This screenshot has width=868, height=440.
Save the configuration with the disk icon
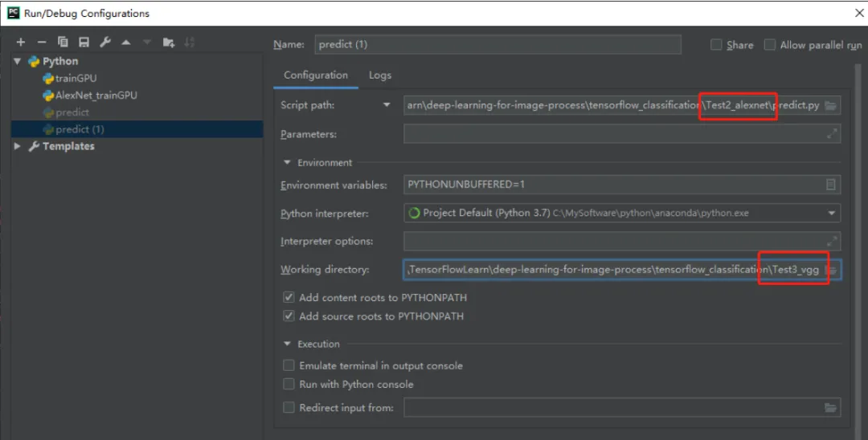click(84, 43)
